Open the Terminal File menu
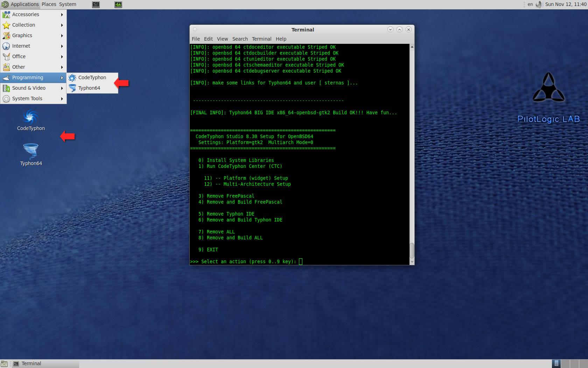 click(x=196, y=39)
